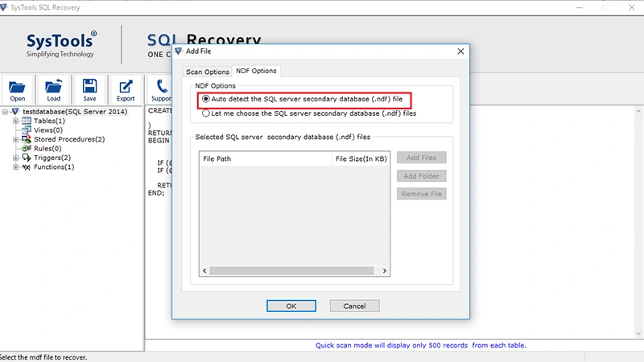Click the SysTools logo in header
644x362 pixels.
click(61, 44)
